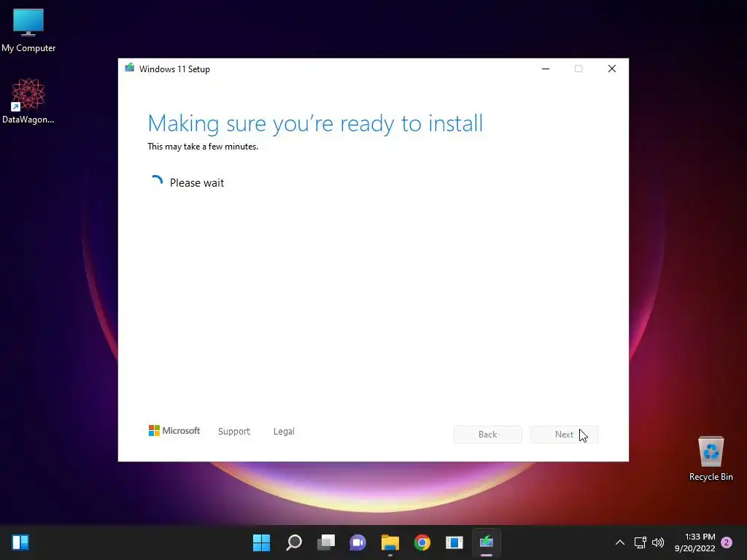747x560 pixels.
Task: Open the Support link
Action: (234, 432)
